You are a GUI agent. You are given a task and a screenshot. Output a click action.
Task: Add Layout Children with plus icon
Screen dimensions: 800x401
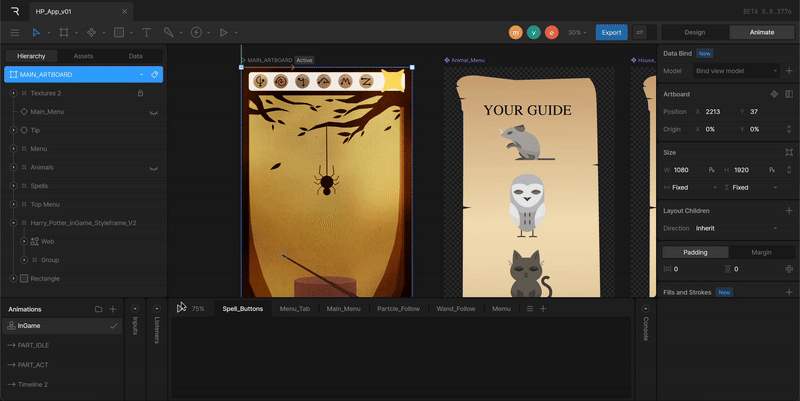[x=789, y=211]
